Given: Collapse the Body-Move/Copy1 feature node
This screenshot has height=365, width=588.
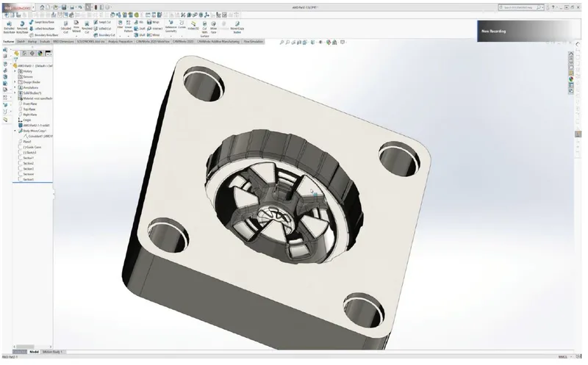Looking at the screenshot, I should (x=15, y=131).
